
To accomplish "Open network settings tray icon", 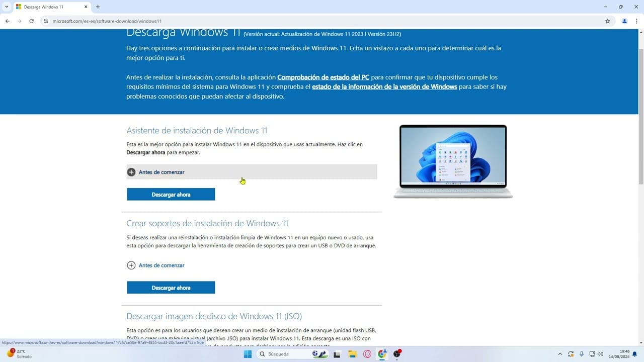I will point(592,354).
